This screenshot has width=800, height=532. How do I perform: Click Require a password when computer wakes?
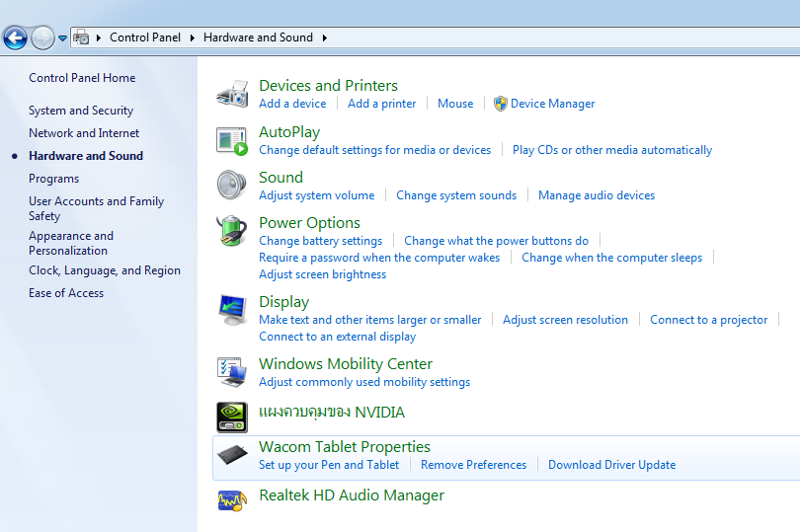[x=379, y=258]
